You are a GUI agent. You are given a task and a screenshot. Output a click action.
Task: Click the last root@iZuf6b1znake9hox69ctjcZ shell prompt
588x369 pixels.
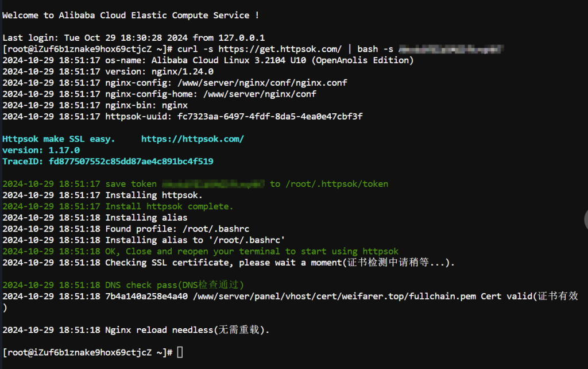[87, 352]
